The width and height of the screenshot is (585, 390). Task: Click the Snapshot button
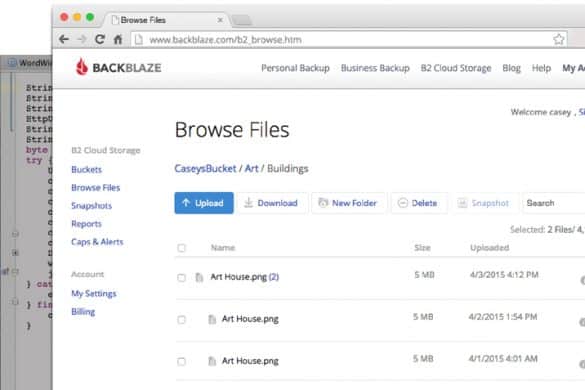484,203
